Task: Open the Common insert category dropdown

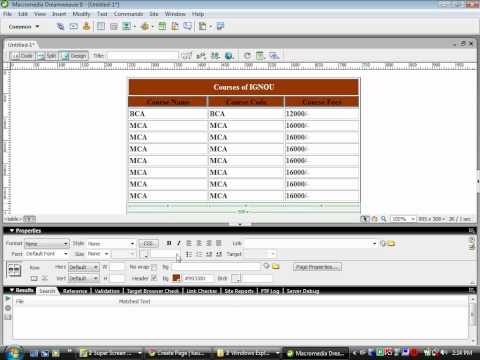Action: click(x=24, y=27)
